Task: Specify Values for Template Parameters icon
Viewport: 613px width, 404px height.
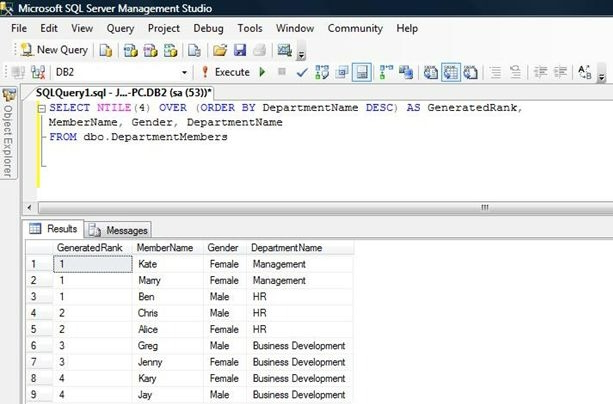Action: tap(585, 72)
